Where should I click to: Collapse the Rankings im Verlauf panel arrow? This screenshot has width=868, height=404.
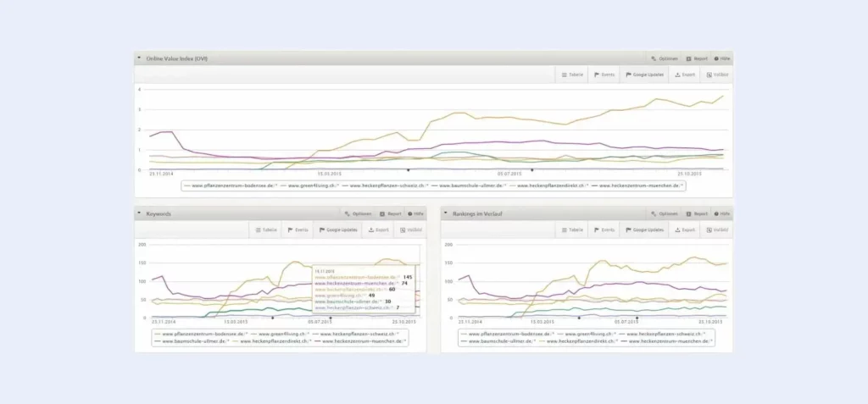click(446, 213)
